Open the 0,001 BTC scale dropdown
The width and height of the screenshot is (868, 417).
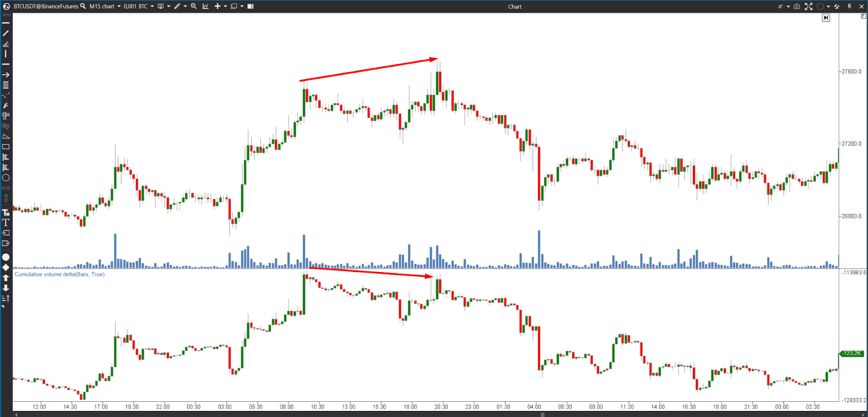pos(139,7)
